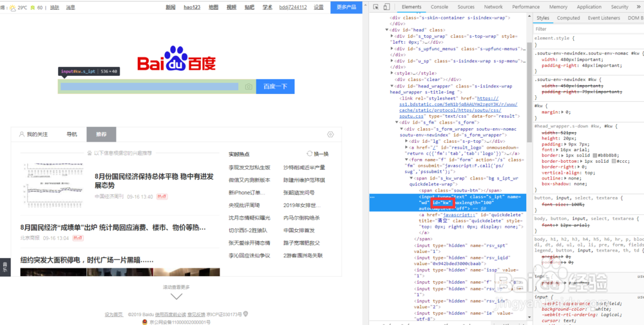Click the 设为首页 footer link
This screenshot has width=644, height=325.
point(114,315)
